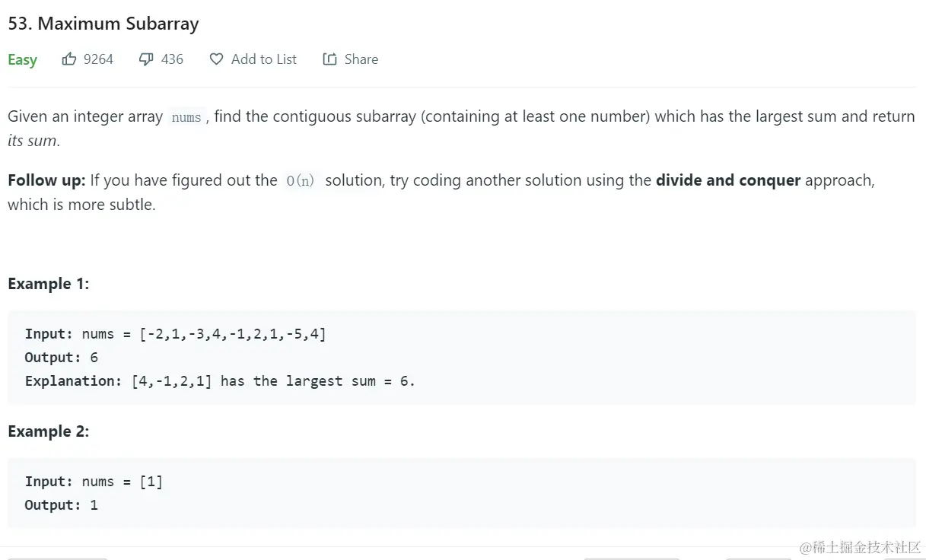Click the bold 'divide and conquer' text
Screen dimensions: 926x560
(727, 180)
